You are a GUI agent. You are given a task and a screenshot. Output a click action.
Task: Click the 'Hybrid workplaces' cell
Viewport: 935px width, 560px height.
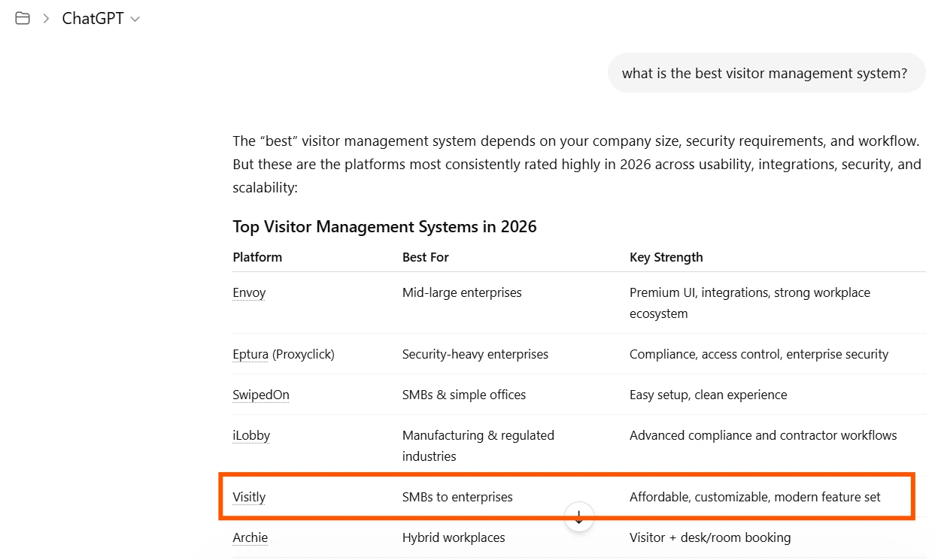click(x=454, y=537)
